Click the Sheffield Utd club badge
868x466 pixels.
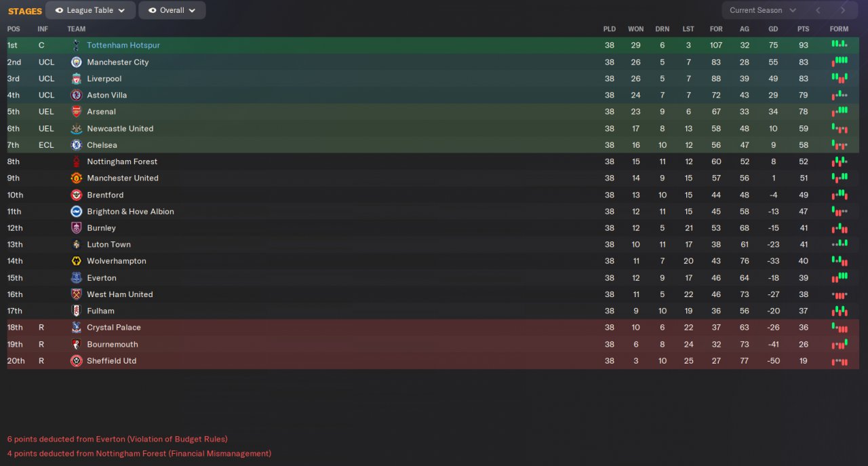click(76, 361)
